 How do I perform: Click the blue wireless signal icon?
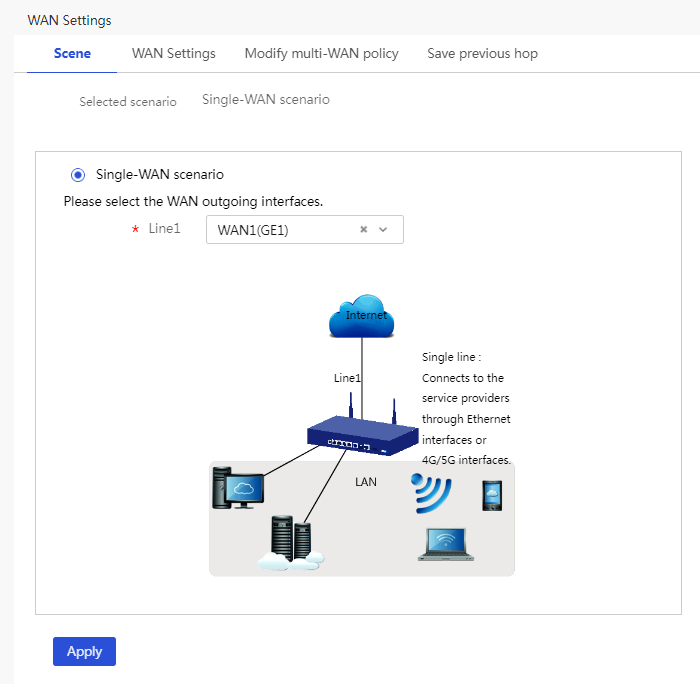[431, 493]
